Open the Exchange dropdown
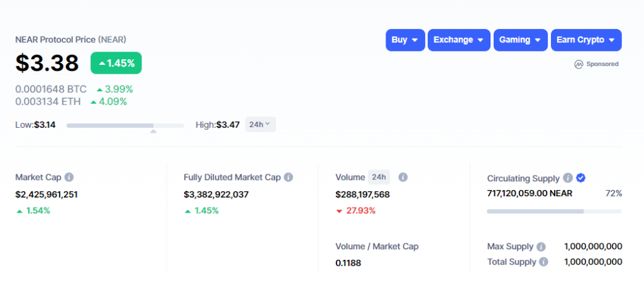The image size is (644, 287). click(458, 40)
